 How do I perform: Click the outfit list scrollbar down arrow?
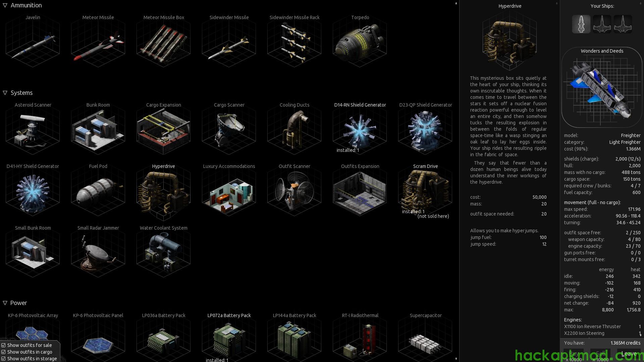point(456,359)
